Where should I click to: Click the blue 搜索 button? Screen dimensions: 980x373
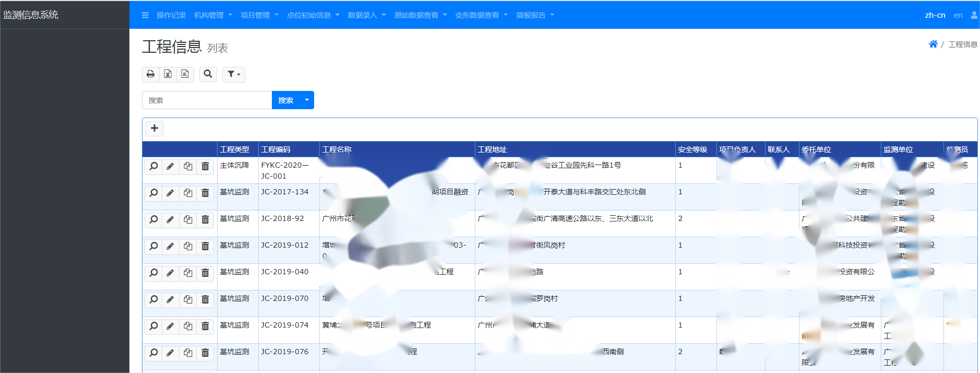coord(285,100)
